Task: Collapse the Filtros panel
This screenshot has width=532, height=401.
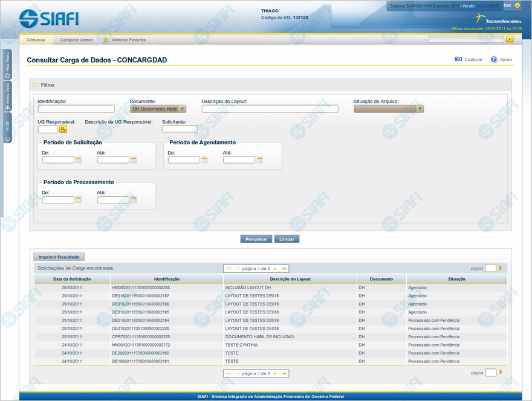Action: pyautogui.click(x=36, y=85)
